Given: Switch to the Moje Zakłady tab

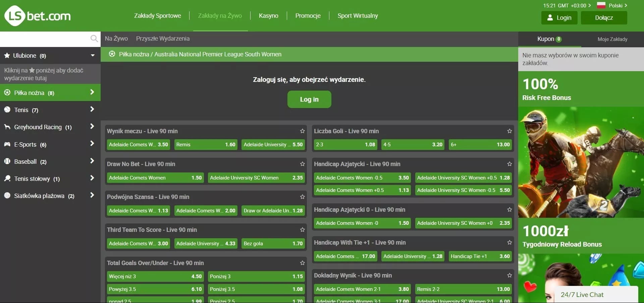Looking at the screenshot, I should click(612, 39).
